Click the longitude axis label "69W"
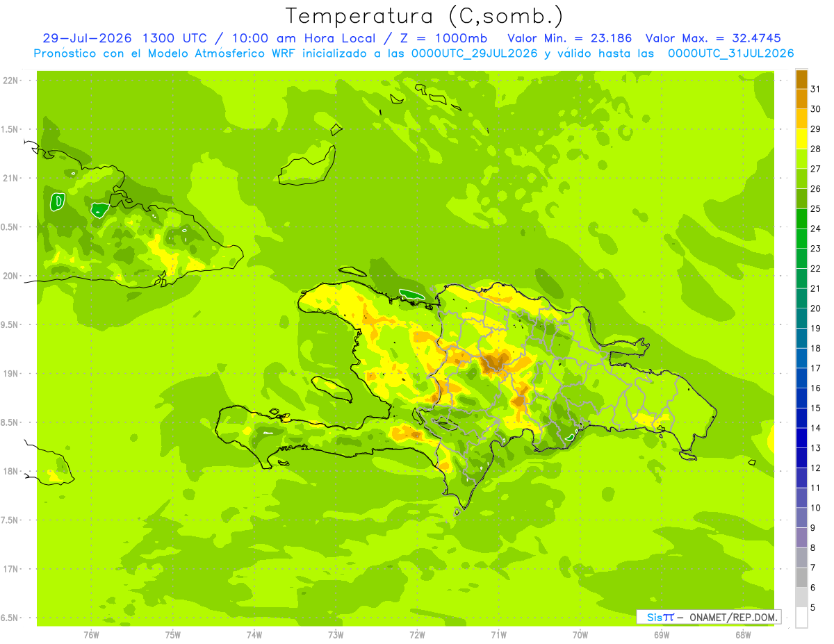Screen dimensions: 834x644 [x=661, y=634]
